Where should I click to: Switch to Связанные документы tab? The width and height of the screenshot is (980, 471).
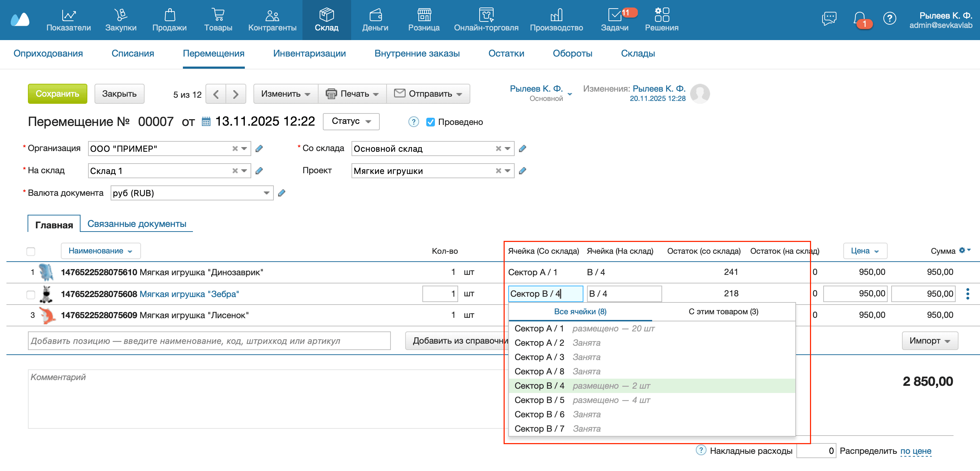click(x=137, y=224)
